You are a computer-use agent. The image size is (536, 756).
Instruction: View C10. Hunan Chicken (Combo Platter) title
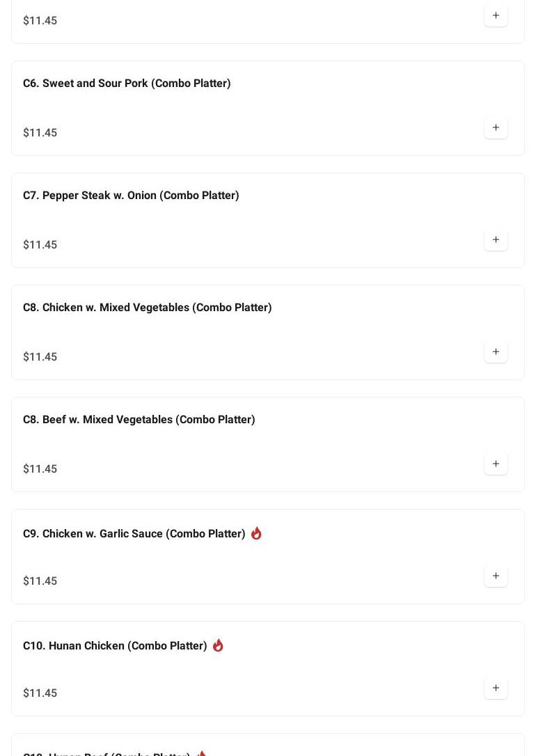point(115,646)
